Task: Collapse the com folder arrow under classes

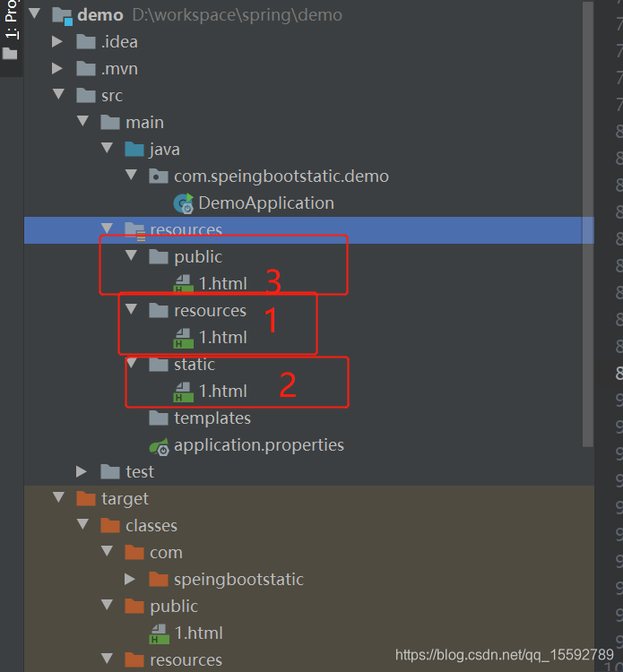Action: click(107, 551)
